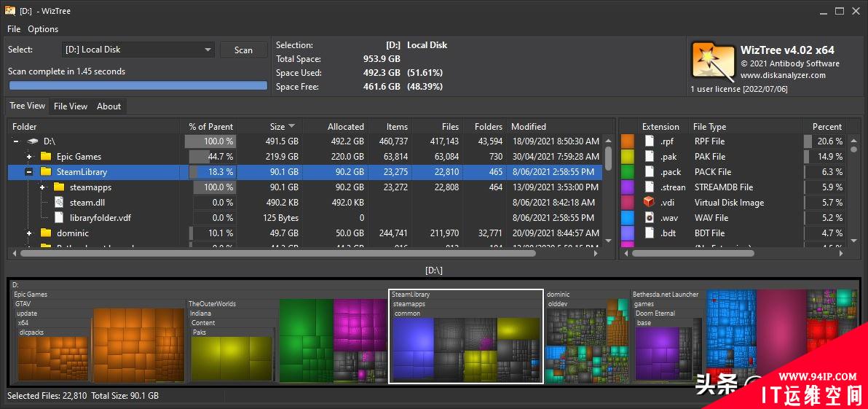Switch to the File View tab
This screenshot has width=868, height=409.
(71, 106)
